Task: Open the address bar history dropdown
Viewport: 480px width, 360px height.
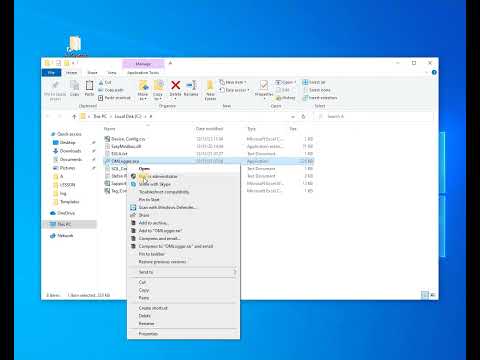Action: click(293, 116)
